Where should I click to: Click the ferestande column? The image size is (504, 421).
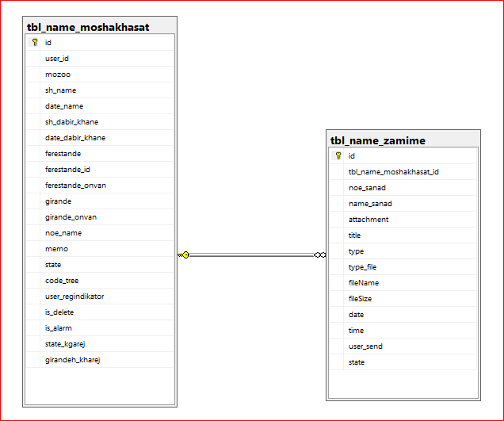100,153
